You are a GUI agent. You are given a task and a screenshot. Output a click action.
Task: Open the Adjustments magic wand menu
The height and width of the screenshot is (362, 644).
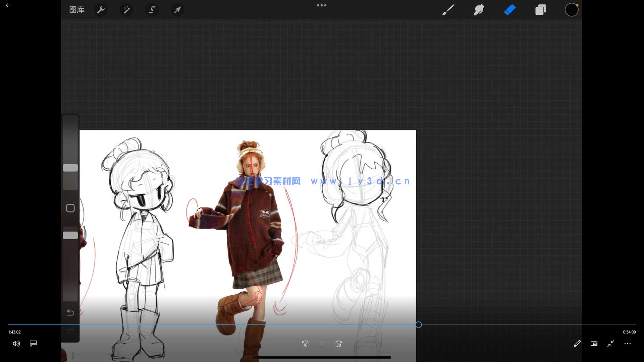point(126,10)
